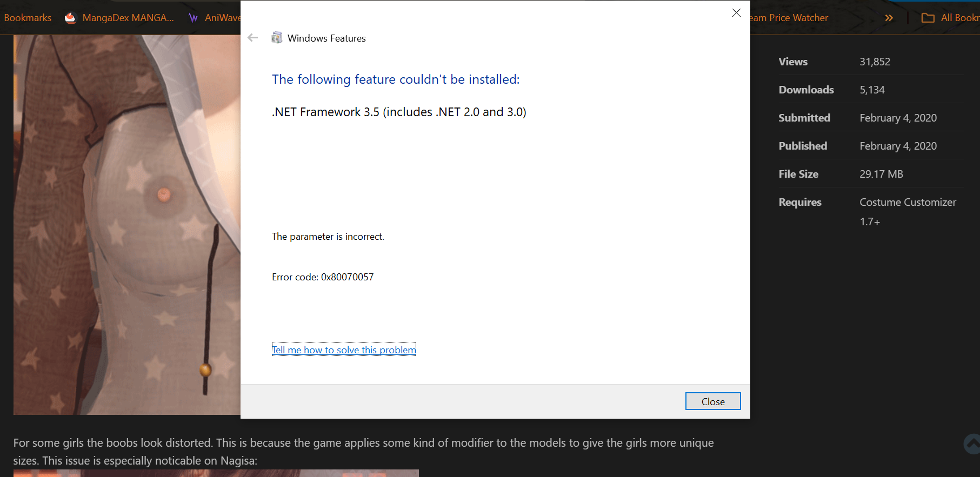980x477 pixels.
Task: Select the error code text 0x80070057
Action: [347, 277]
